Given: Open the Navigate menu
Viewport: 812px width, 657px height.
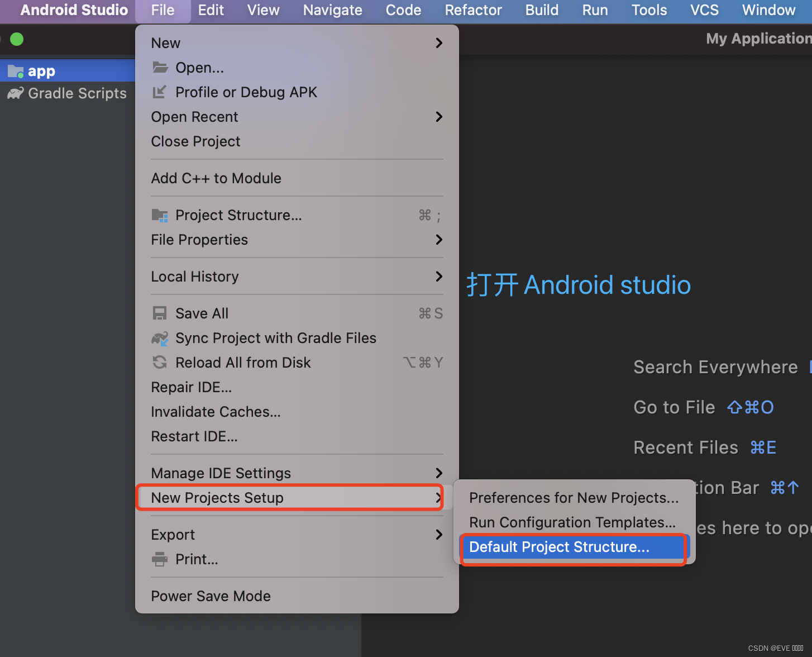Looking at the screenshot, I should [x=333, y=10].
